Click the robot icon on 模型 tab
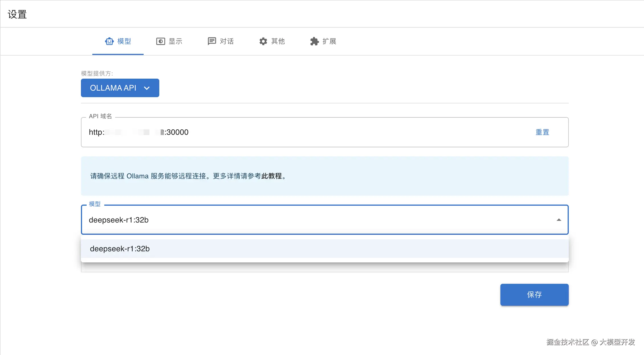644x355 pixels. (109, 41)
